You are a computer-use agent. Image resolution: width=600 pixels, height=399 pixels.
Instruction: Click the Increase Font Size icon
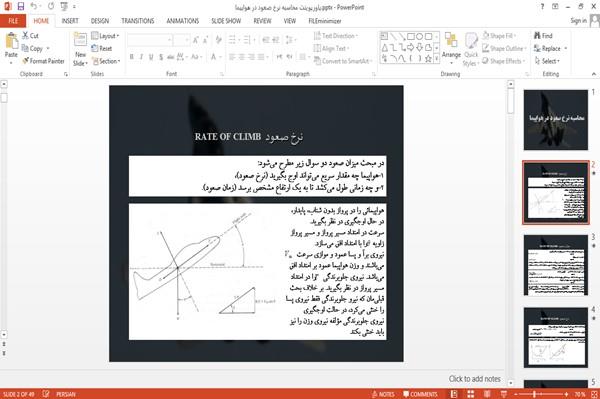(196, 40)
